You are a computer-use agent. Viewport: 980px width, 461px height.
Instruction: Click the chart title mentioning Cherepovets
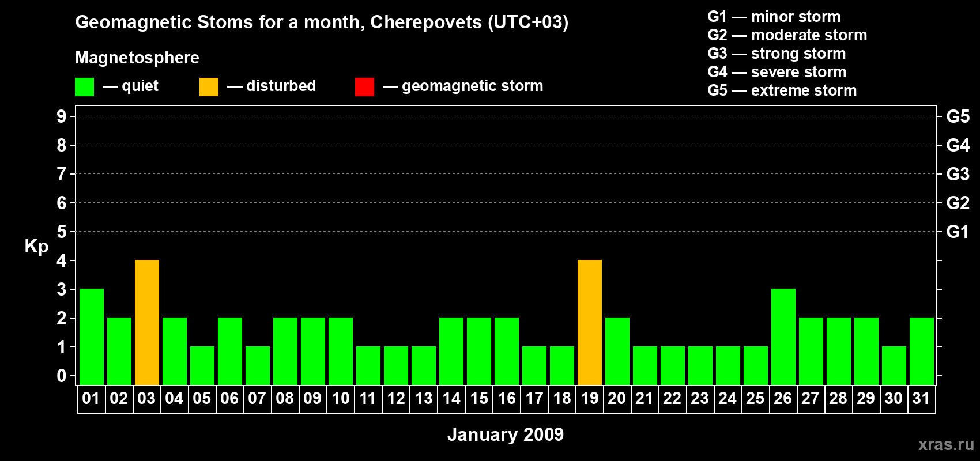(x=322, y=22)
